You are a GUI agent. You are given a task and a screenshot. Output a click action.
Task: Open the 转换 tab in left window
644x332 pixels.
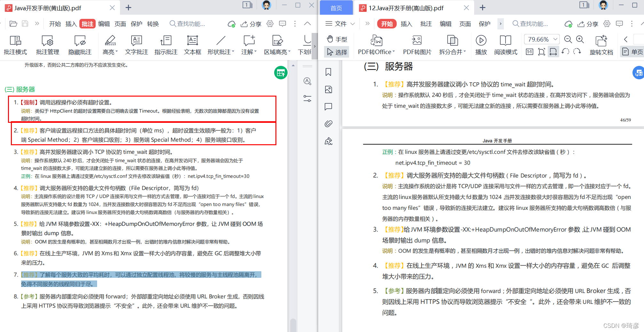(153, 24)
